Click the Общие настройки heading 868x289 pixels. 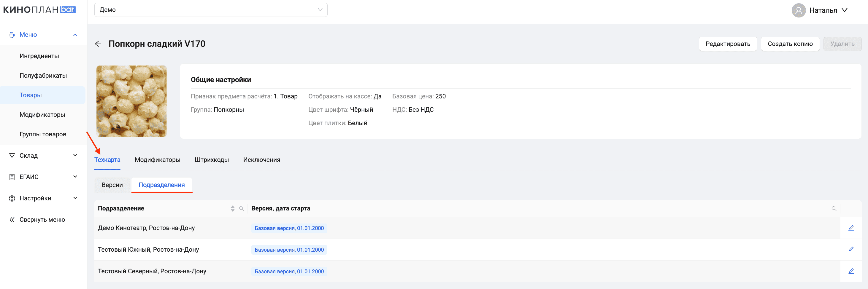[x=221, y=80]
